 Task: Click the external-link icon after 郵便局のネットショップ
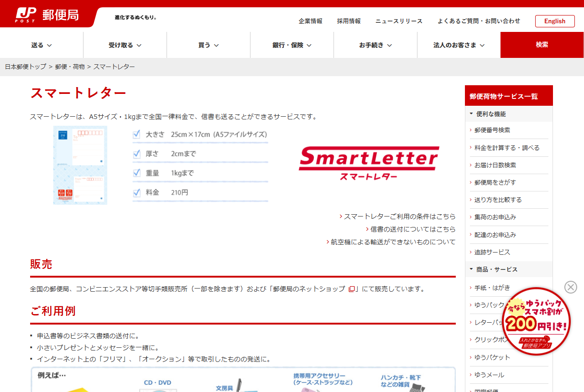pos(351,289)
